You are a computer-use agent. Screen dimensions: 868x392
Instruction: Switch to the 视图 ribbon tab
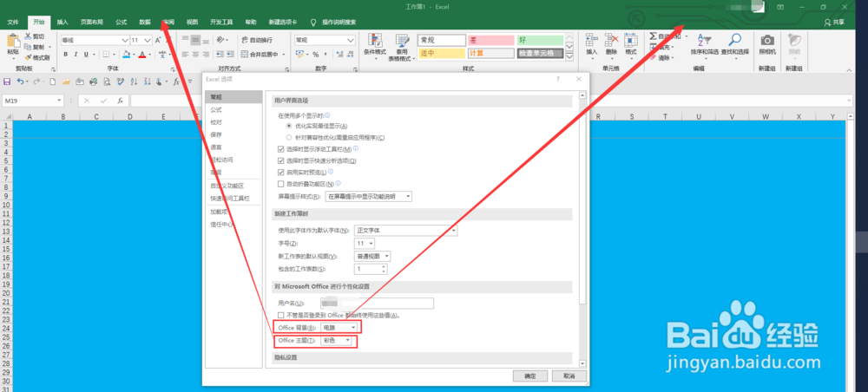[192, 23]
